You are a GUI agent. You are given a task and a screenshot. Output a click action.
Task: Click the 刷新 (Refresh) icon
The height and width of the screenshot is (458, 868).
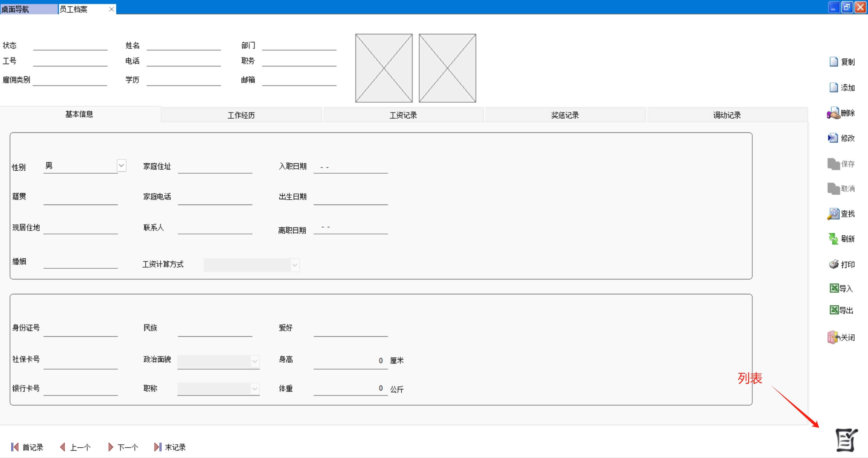pos(833,239)
